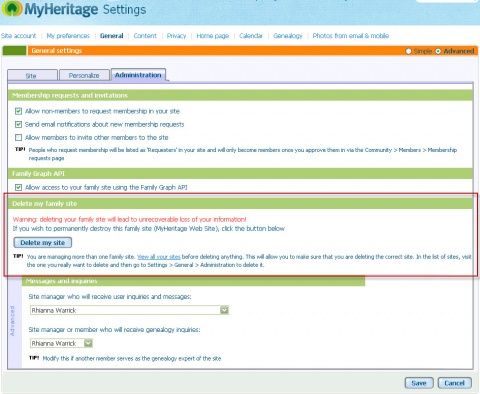Open the Content settings
Screen dimensions: 480x394
click(145, 36)
